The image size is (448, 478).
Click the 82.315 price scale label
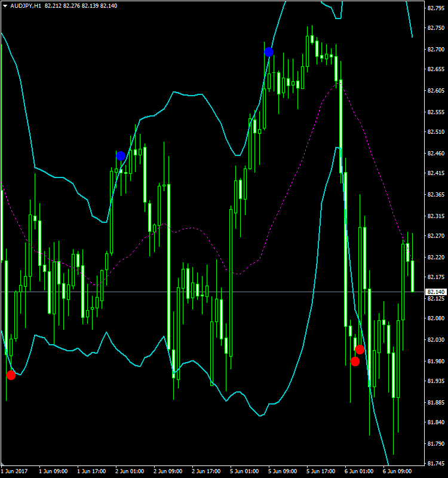(436, 216)
